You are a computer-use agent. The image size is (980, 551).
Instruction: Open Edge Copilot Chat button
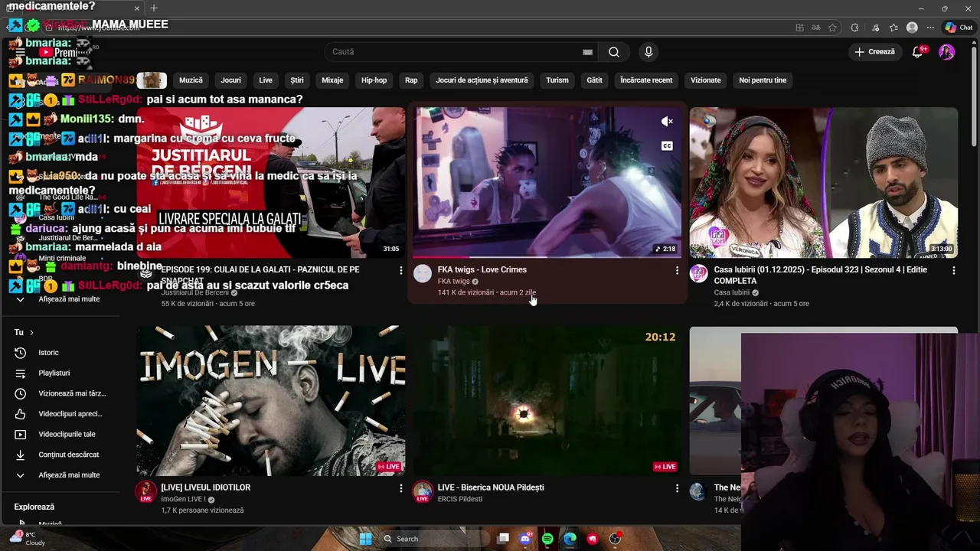tap(959, 28)
